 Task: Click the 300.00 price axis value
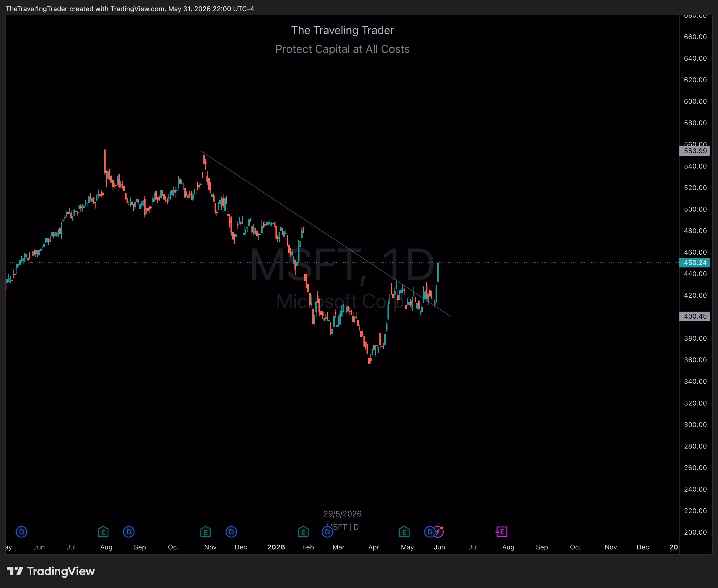(x=695, y=425)
